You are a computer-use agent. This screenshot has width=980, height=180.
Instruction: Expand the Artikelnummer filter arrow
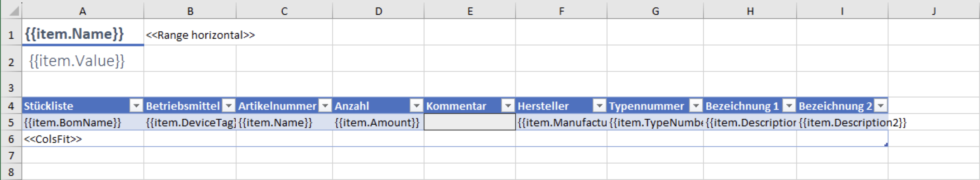point(326,106)
